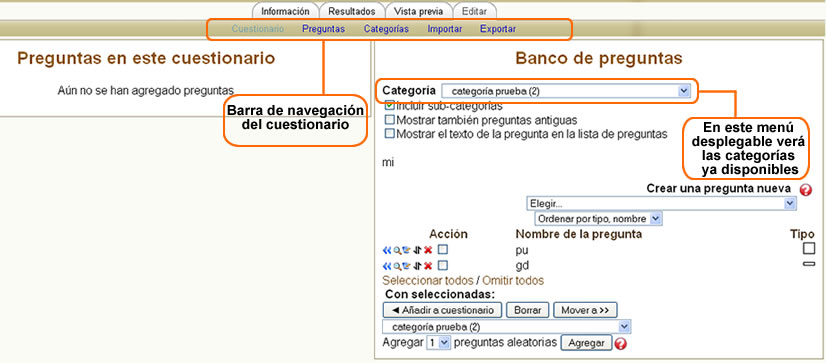Viewport: 826px width, 363px height.
Task: Click the 'Acción' column header
Action: [x=448, y=234]
